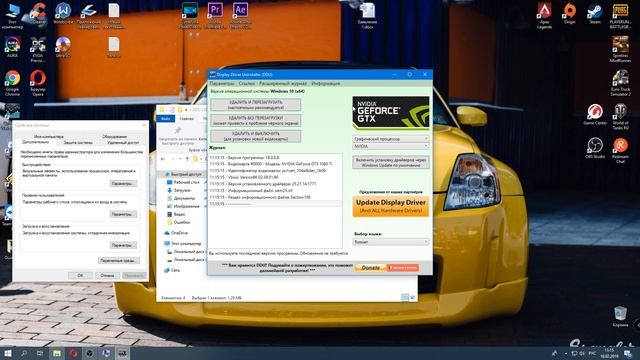Select the Apex Legends desktop icon
Screen dimensions: 640x360
pos(544,15)
